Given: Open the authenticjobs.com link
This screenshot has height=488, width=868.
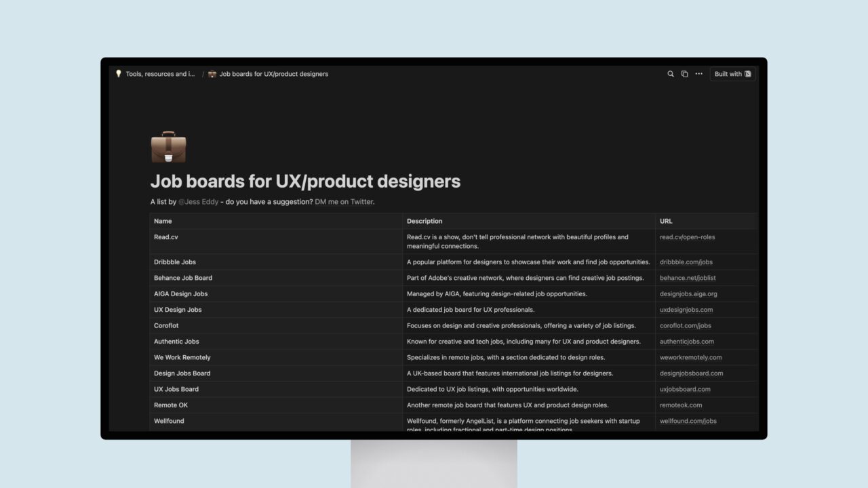Looking at the screenshot, I should (x=687, y=342).
